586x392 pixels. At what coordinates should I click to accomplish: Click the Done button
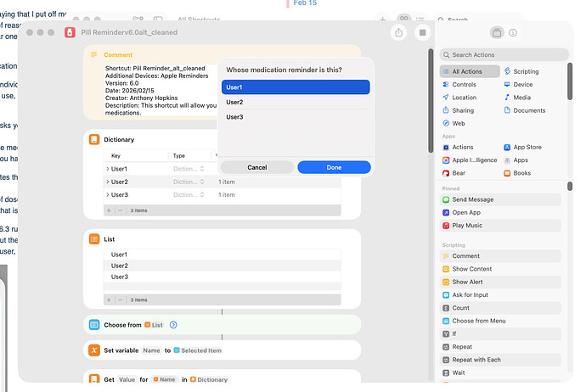[334, 167]
